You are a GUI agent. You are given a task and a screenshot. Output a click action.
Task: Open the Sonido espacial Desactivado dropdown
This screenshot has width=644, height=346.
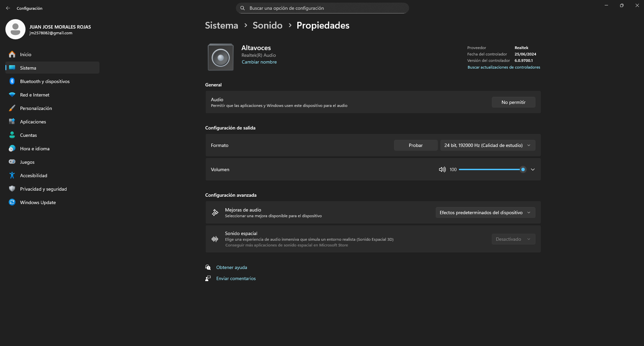514,239
